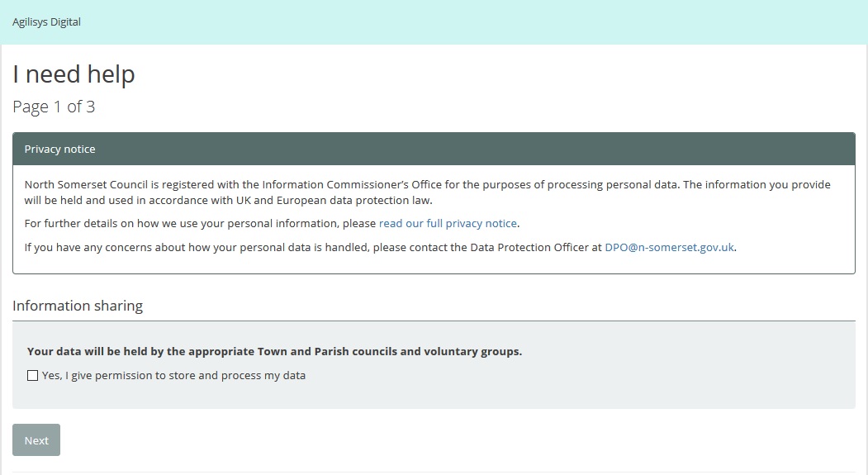Click the 'Page 1 of 3' indicator
Image resolution: width=868 pixels, height=475 pixels.
tap(54, 107)
